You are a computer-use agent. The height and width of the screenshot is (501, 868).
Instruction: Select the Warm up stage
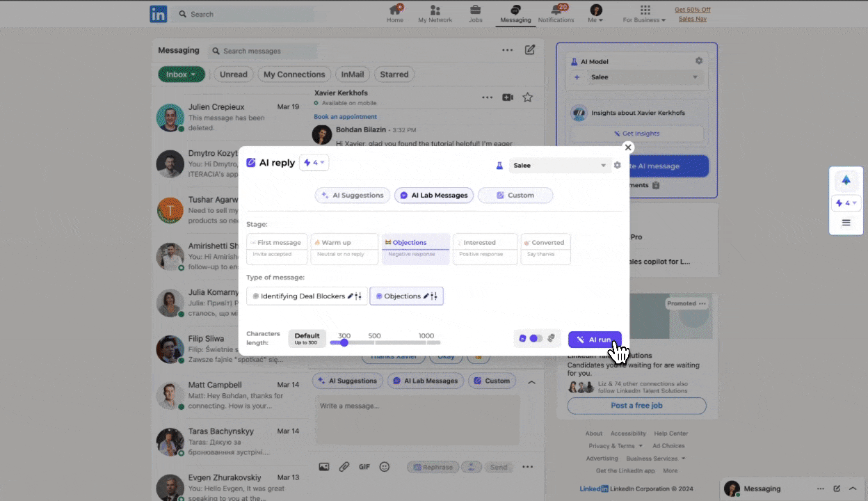tap(344, 248)
